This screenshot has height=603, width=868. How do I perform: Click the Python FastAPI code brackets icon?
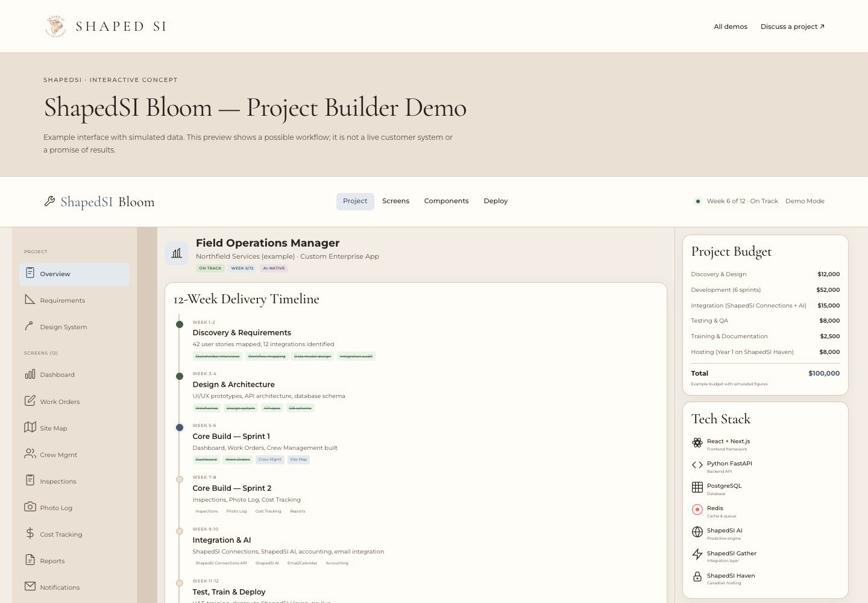tap(697, 465)
